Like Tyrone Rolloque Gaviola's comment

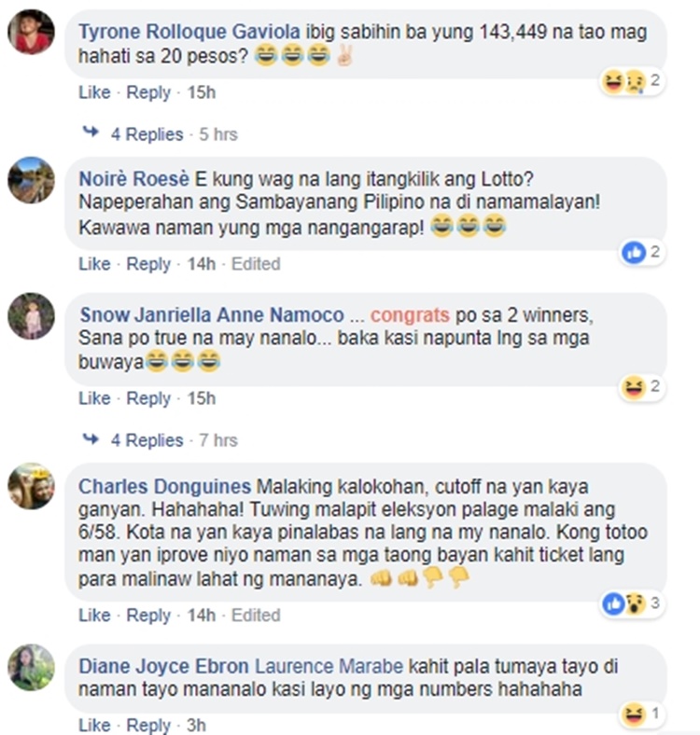[x=94, y=92]
